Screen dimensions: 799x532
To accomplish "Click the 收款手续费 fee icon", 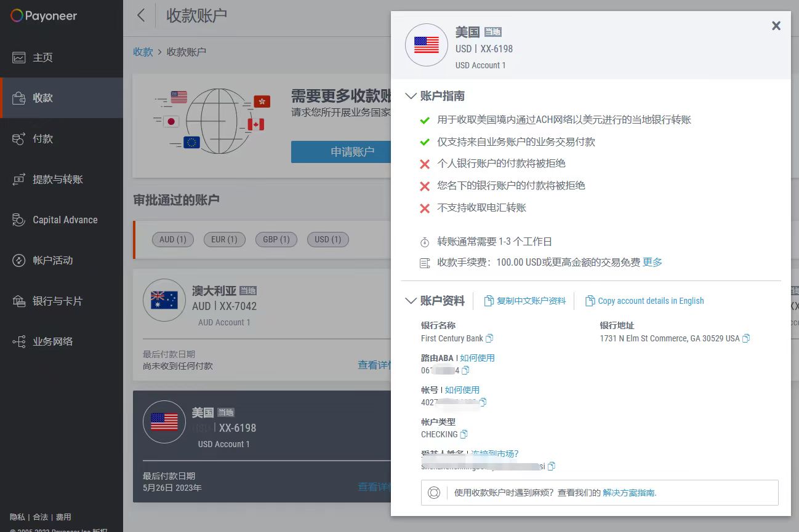I will click(424, 263).
